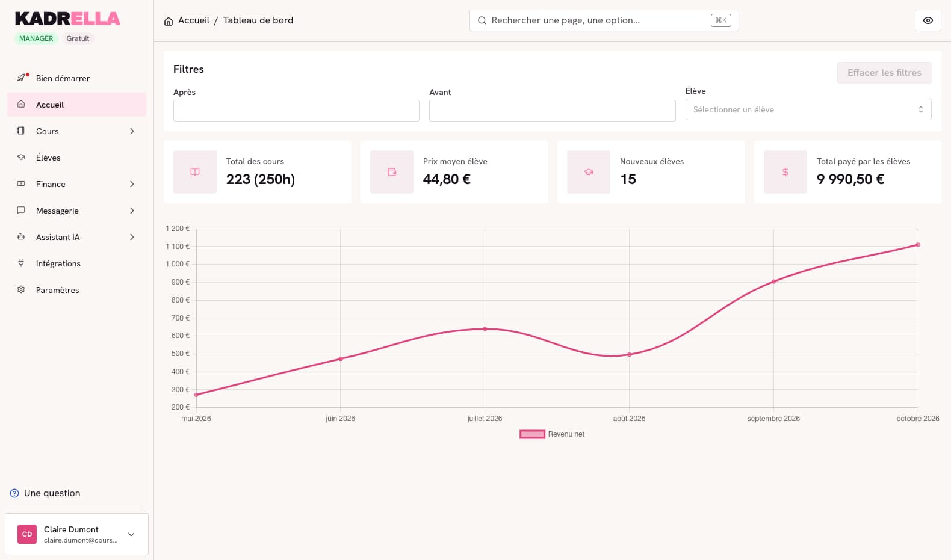The width and height of the screenshot is (951, 560).
Task: Click the Avant date input field
Action: point(553,111)
